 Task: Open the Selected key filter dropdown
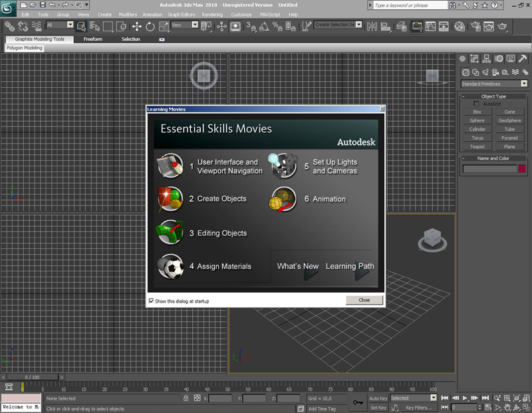point(434,398)
